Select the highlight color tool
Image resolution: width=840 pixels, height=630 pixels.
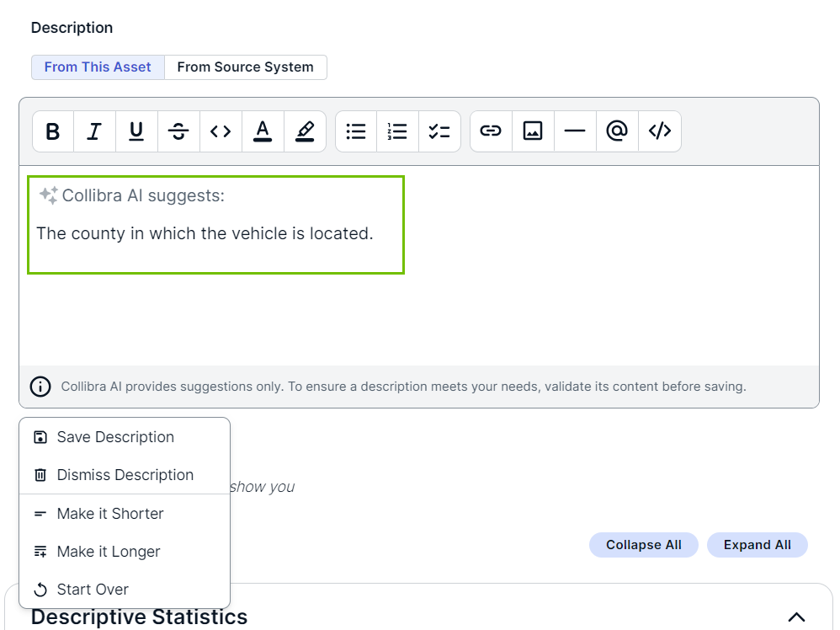click(305, 131)
